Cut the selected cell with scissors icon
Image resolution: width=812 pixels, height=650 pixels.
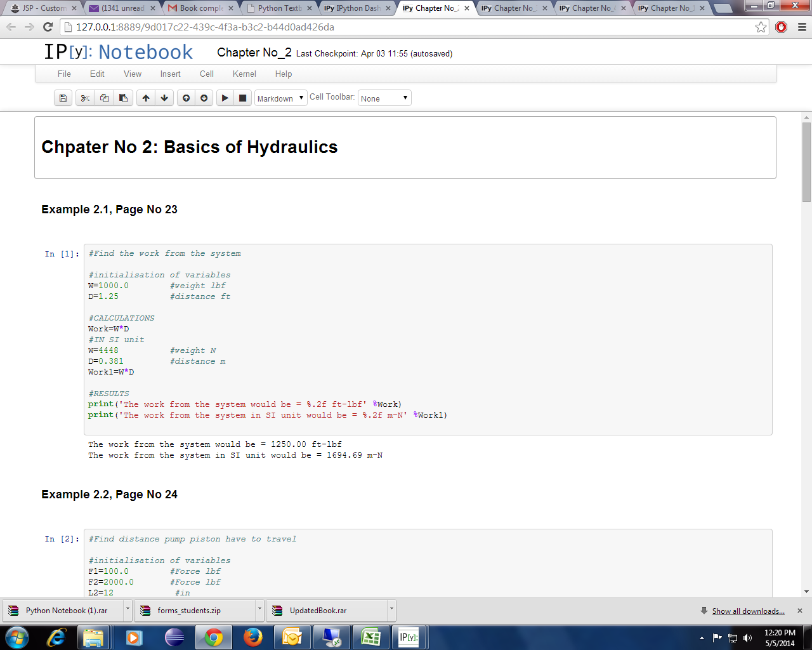point(85,98)
